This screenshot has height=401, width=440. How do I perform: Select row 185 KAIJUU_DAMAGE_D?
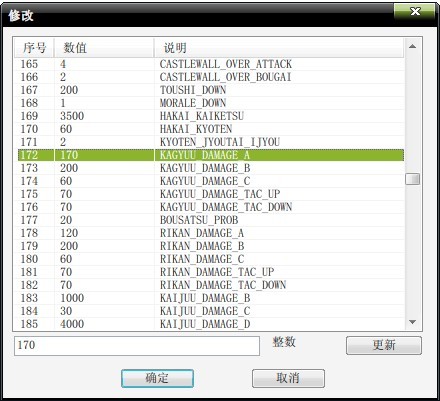pos(211,324)
